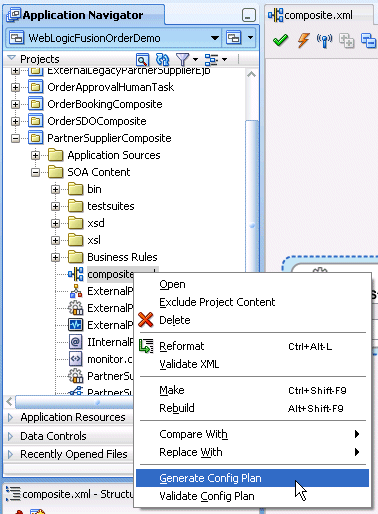Screen dimensions: 378x514
Task: Click the monitor.c file icon
Action: [x=75, y=359]
